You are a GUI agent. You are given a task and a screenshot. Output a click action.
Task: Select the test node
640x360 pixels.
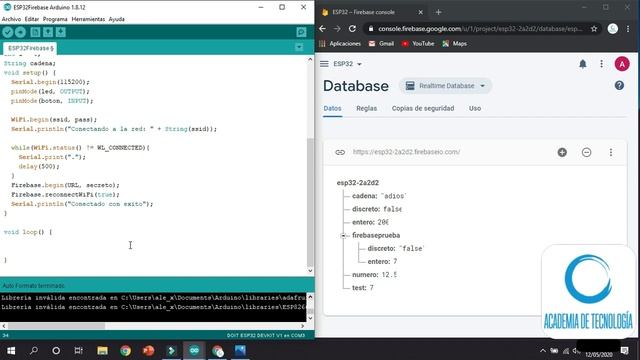tap(363, 288)
